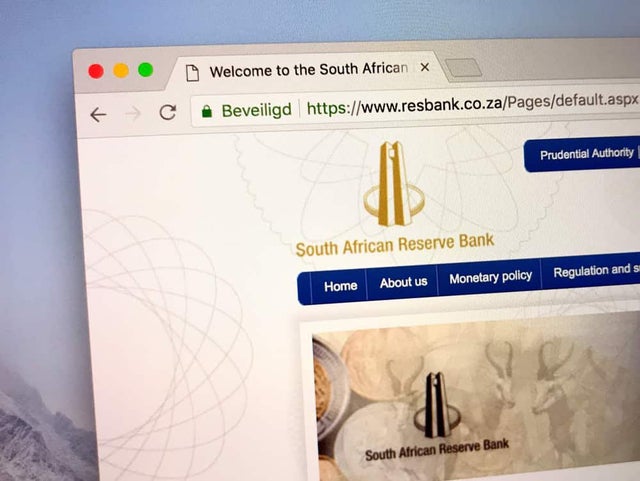Click the green padlock security icon

tap(207, 111)
